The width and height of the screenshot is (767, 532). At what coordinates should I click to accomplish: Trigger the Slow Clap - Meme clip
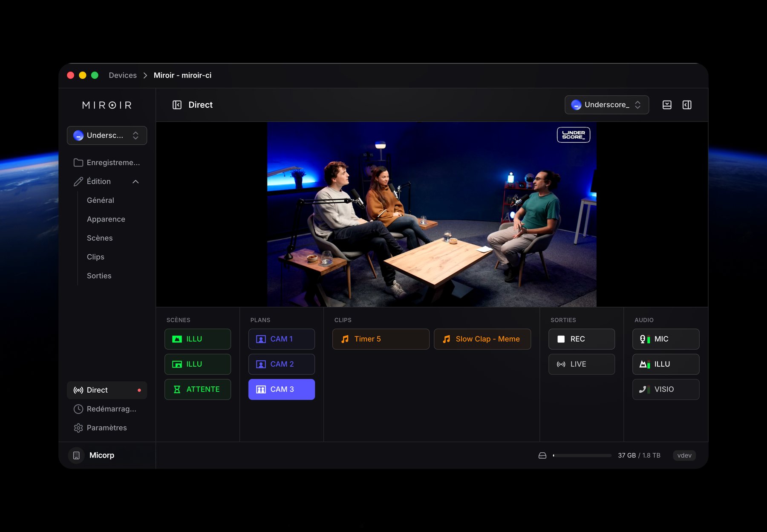(x=482, y=339)
